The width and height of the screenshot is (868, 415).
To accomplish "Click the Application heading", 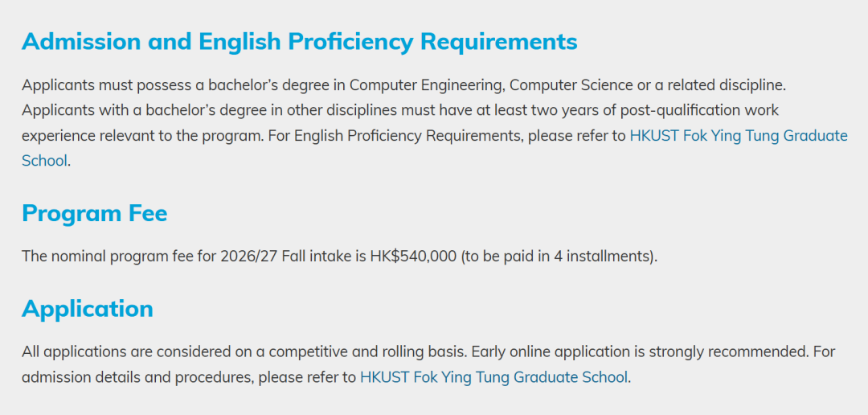I will tap(88, 309).
